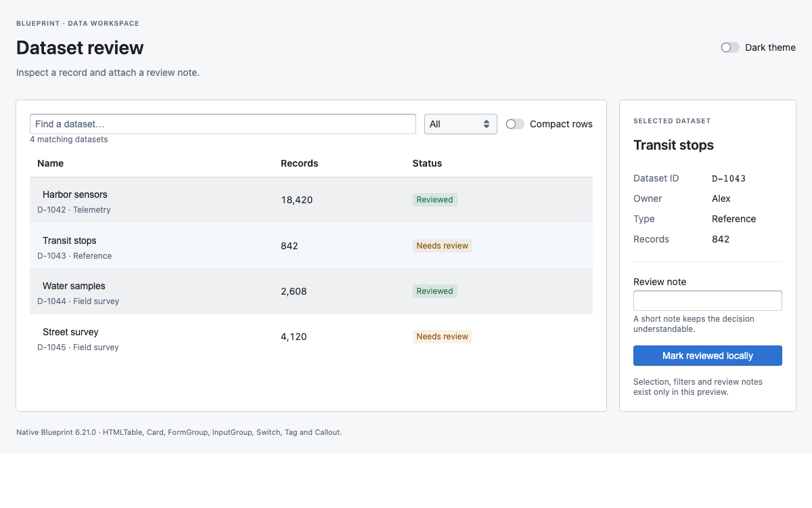The width and height of the screenshot is (812, 508).
Task: Click the Status column header
Action: pos(427,163)
